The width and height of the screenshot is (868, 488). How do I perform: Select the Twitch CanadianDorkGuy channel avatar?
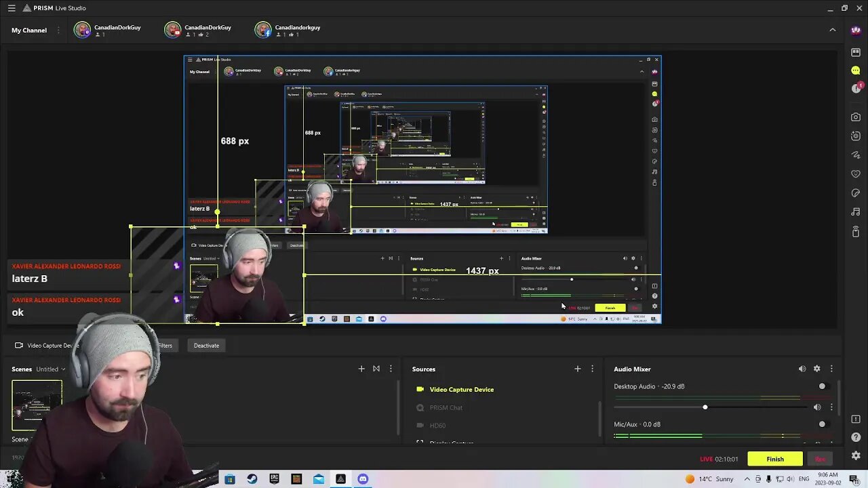coord(82,30)
